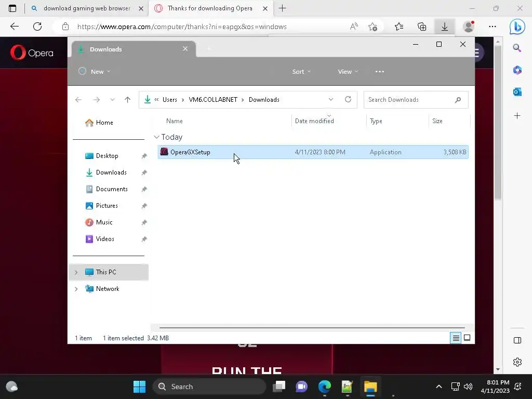The height and width of the screenshot is (399, 532).
Task: Click Users in the breadcrumb path
Action: 170,100
